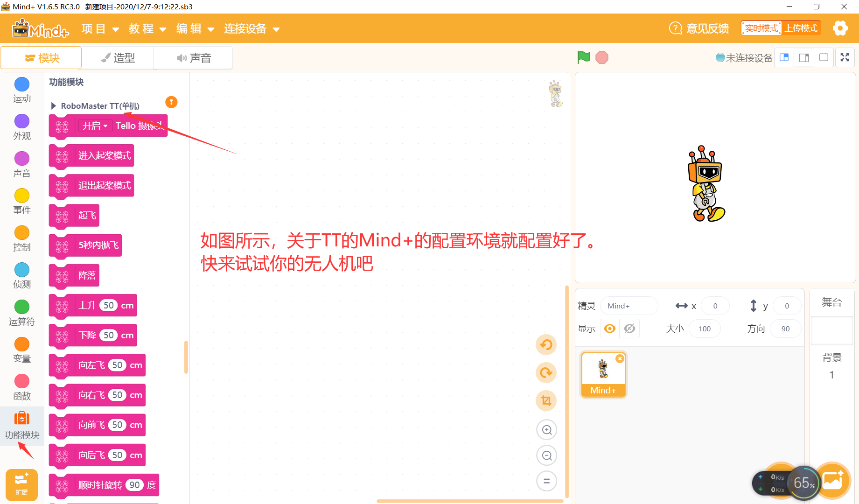Viewport: 859px width, 504px height.
Task: Delete the Mind+ sprite via its X
Action: [620, 358]
